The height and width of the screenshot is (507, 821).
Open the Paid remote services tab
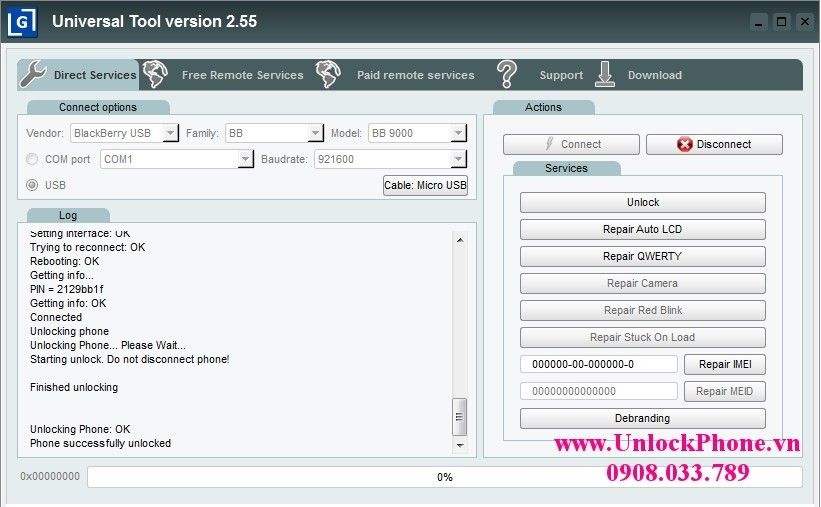pyautogui.click(x=415, y=75)
